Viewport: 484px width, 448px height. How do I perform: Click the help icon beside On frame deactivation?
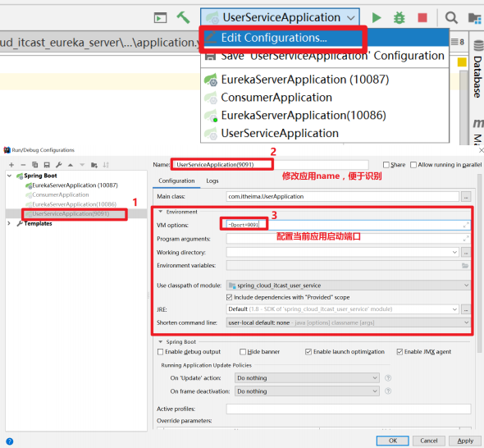[388, 391]
